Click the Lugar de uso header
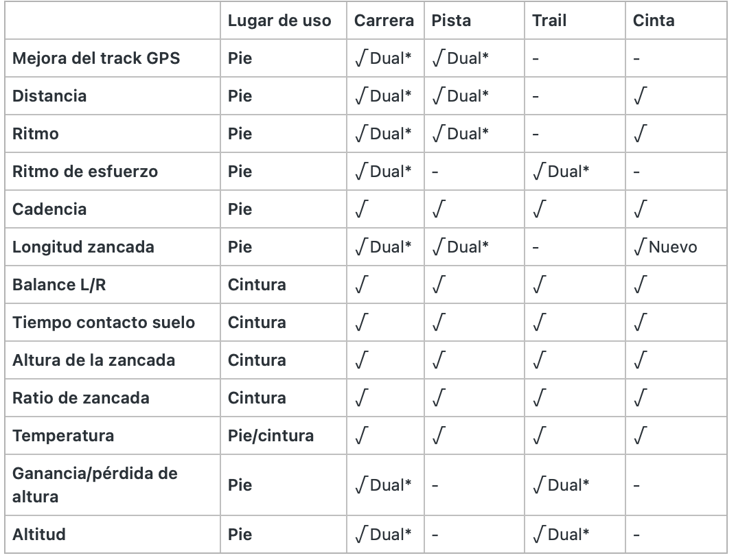The height and width of the screenshot is (560, 736). point(279,21)
